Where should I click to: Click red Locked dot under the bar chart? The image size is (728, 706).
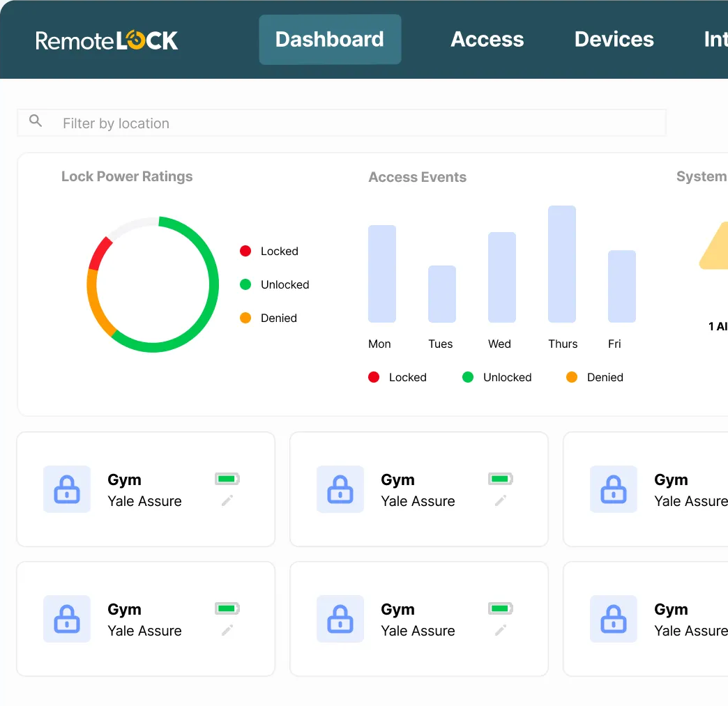click(374, 377)
